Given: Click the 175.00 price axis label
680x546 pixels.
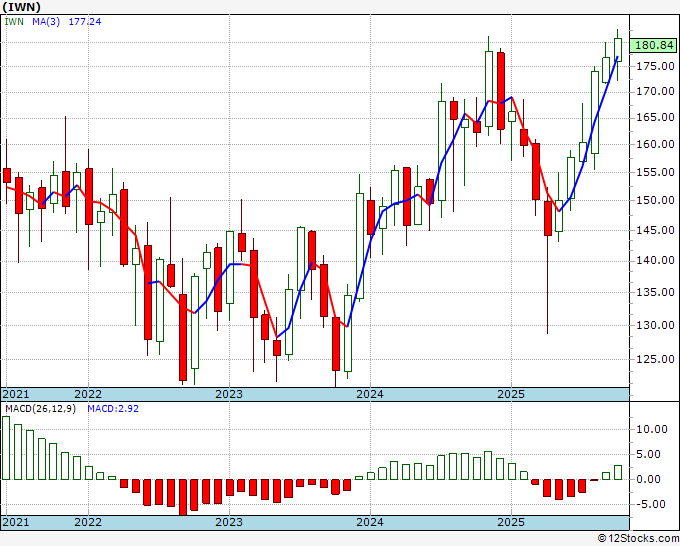Looking at the screenshot, I should click(655, 66).
